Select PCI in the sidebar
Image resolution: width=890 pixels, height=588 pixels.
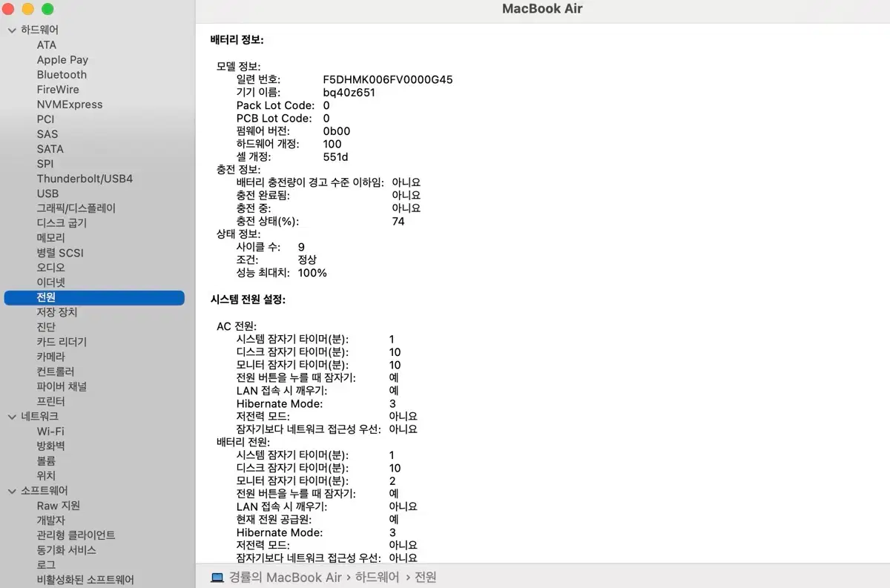[45, 119]
